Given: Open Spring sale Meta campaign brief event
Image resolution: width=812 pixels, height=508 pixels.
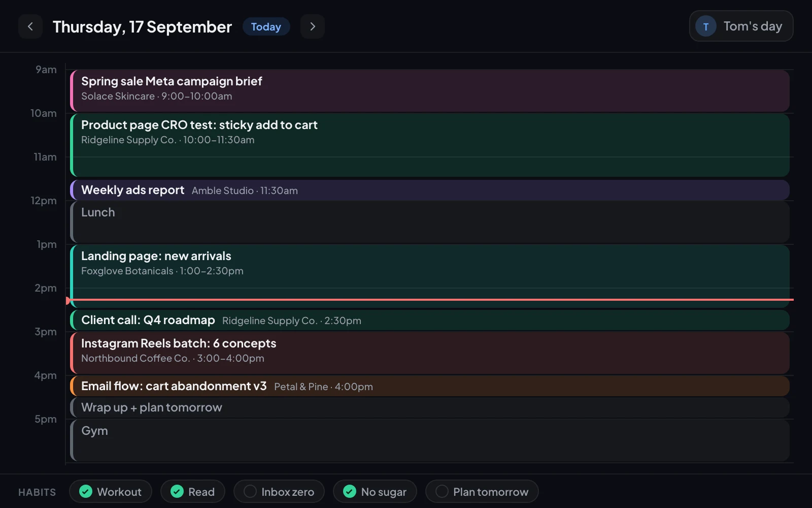Looking at the screenshot, I should pyautogui.click(x=430, y=91).
